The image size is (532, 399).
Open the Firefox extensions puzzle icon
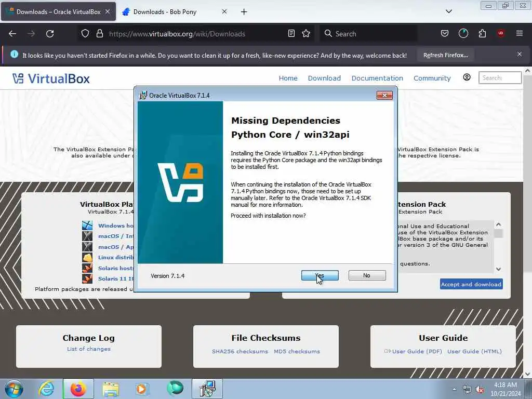point(482,34)
